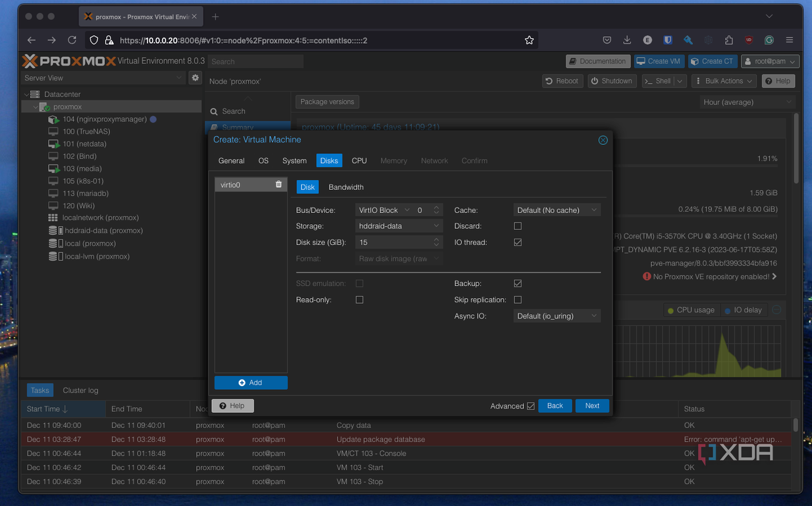Switch to the General tab

click(231, 161)
